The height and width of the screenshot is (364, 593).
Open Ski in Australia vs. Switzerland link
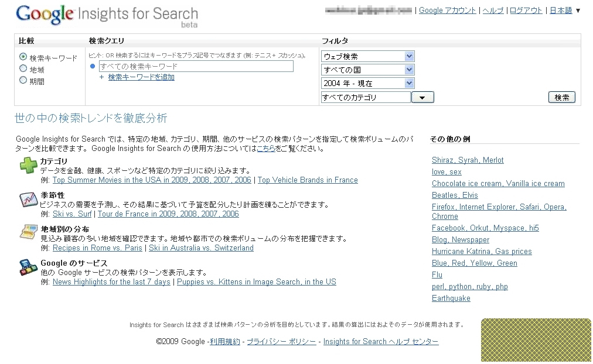[x=201, y=248]
